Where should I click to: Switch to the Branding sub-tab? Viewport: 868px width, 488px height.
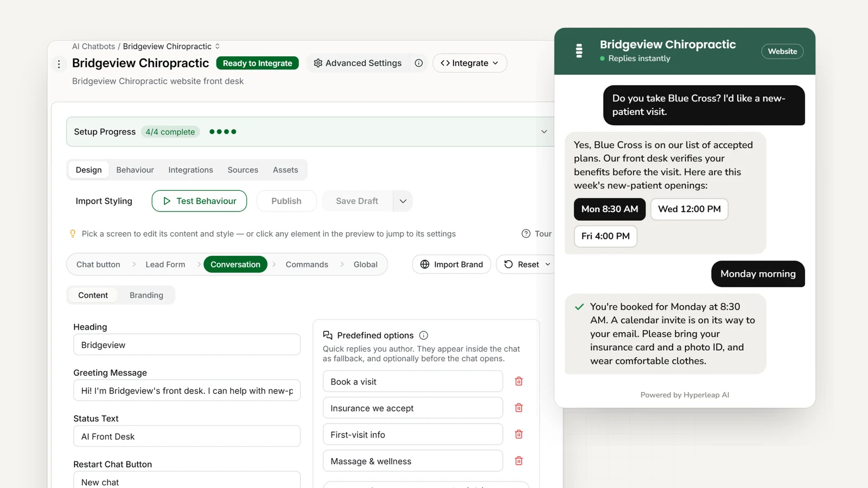pyautogui.click(x=146, y=295)
